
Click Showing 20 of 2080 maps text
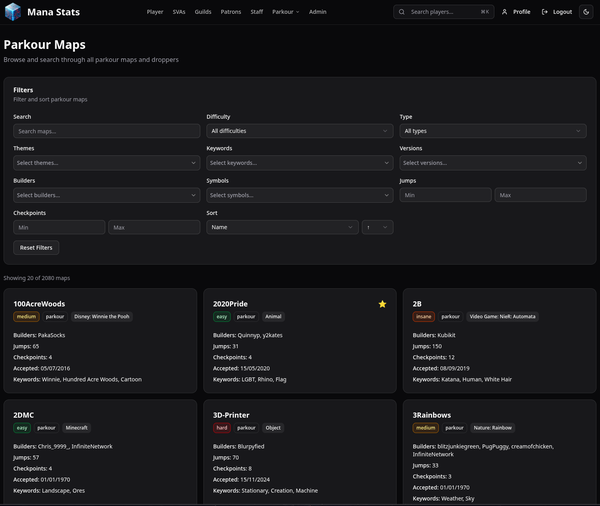coord(37,278)
